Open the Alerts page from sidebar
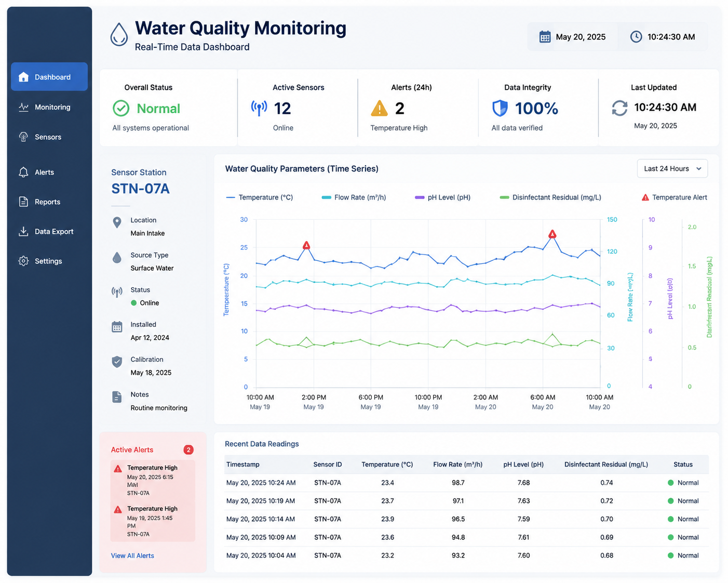 (x=49, y=172)
